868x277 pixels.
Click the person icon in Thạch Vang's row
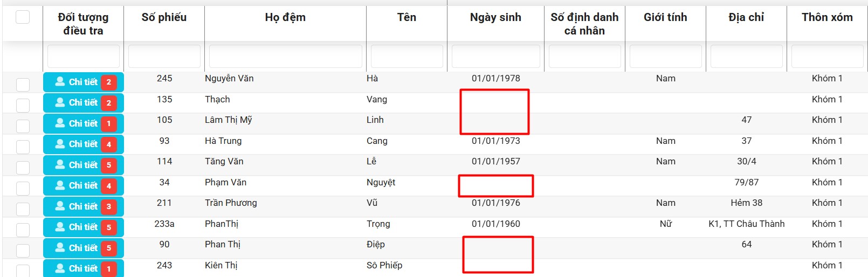click(60, 102)
